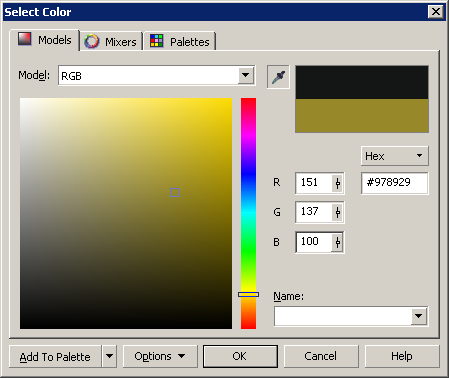Click the hue slider handle on the spectrum bar
Viewport: 449px width, 378px height.
pyautogui.click(x=248, y=294)
